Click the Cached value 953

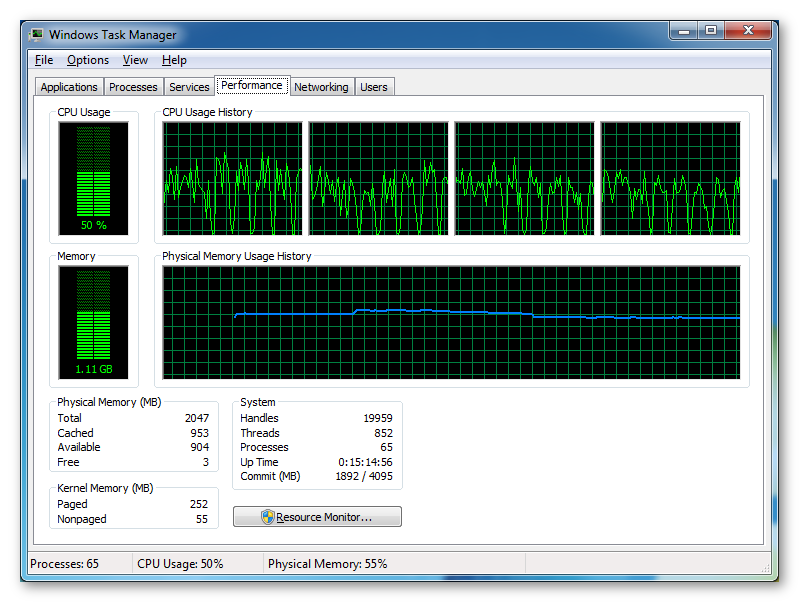(x=200, y=433)
